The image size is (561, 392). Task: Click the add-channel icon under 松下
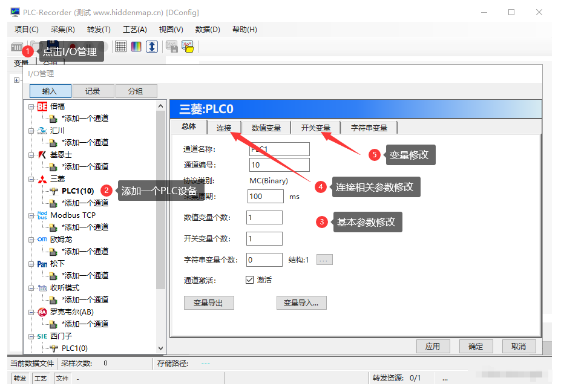[x=53, y=276]
